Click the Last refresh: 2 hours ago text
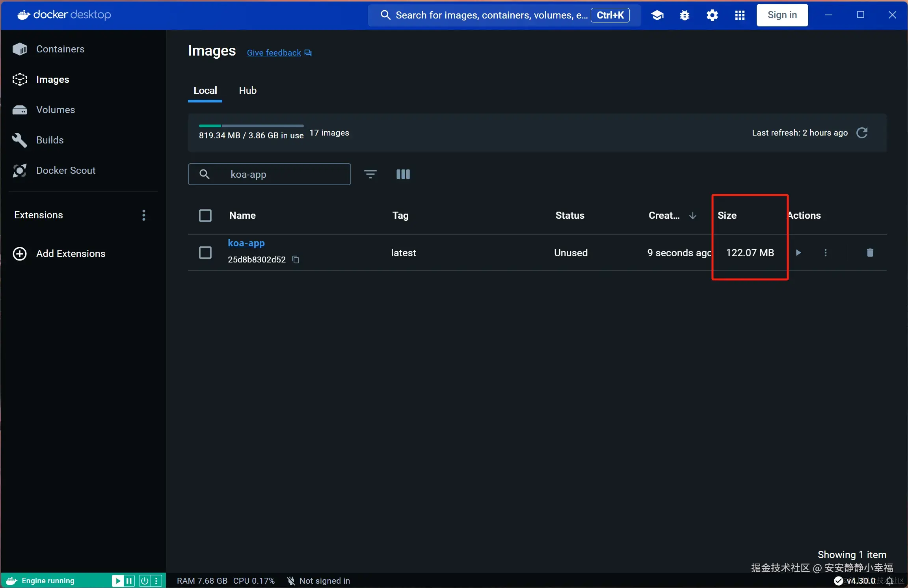The width and height of the screenshot is (908, 588). coord(800,133)
